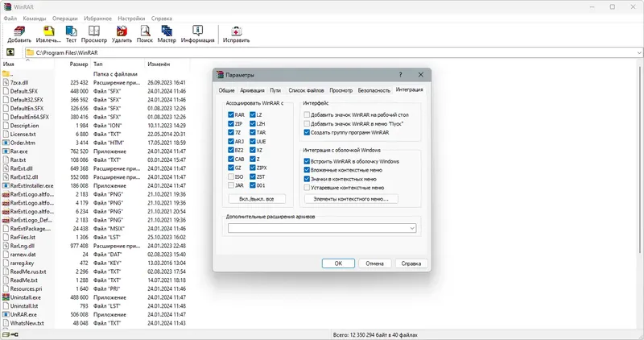Select the RarExt.dll file icon
The height and width of the screenshot is (340, 644).
click(x=6, y=168)
